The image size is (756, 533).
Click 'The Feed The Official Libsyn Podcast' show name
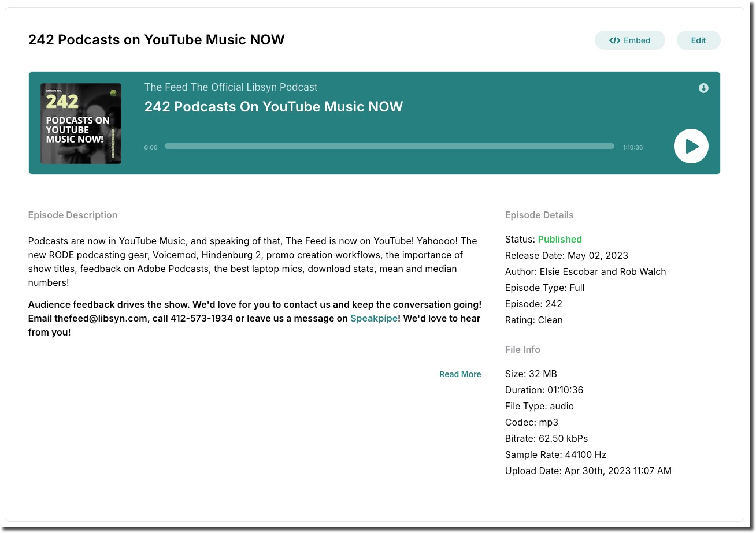pos(231,87)
